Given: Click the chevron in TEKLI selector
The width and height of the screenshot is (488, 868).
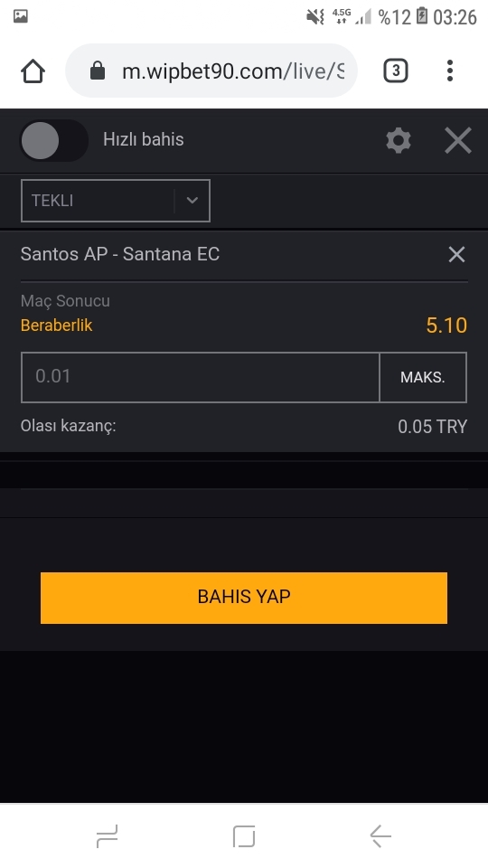Looking at the screenshot, I should (192, 201).
